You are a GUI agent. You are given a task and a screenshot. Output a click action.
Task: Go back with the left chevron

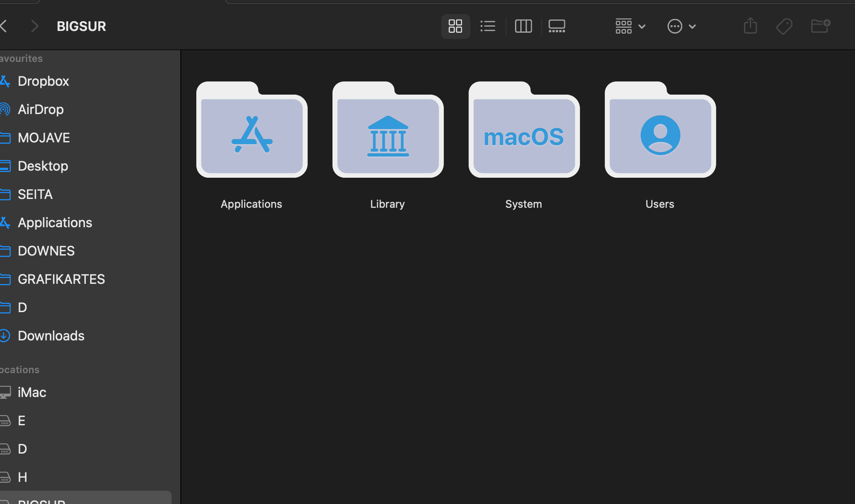pyautogui.click(x=4, y=27)
